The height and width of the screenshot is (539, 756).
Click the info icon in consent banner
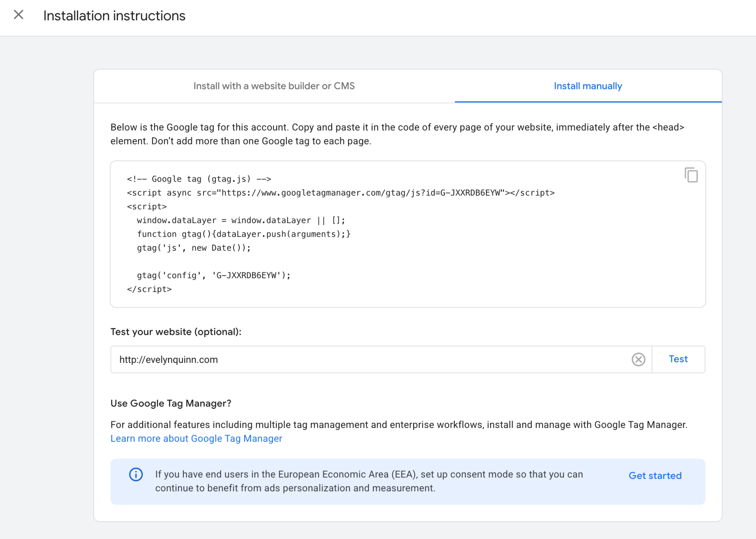tap(136, 474)
